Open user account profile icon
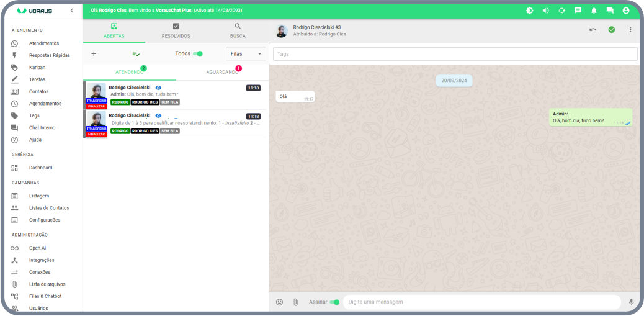Viewport: 644px width, 316px height. pos(626,11)
